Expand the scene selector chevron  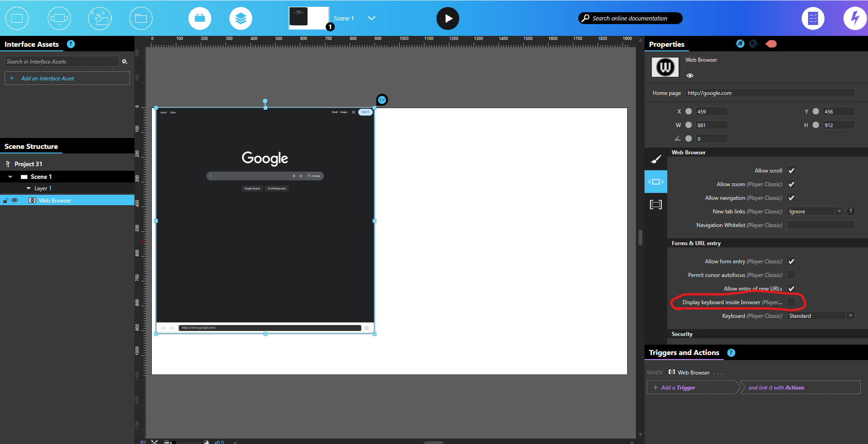click(x=371, y=18)
